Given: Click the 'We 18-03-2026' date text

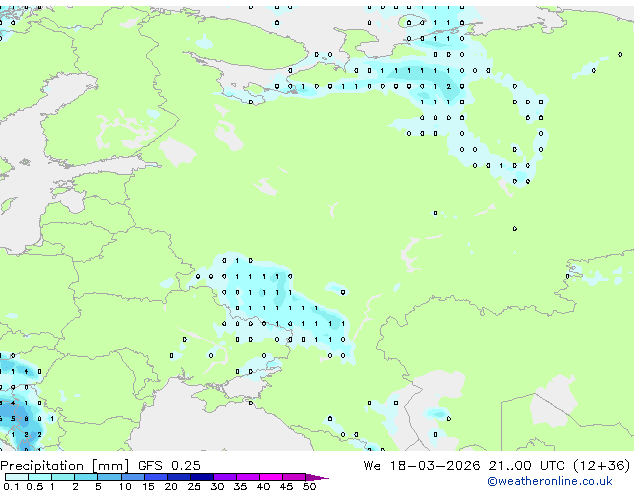Looking at the screenshot, I should (x=422, y=466).
